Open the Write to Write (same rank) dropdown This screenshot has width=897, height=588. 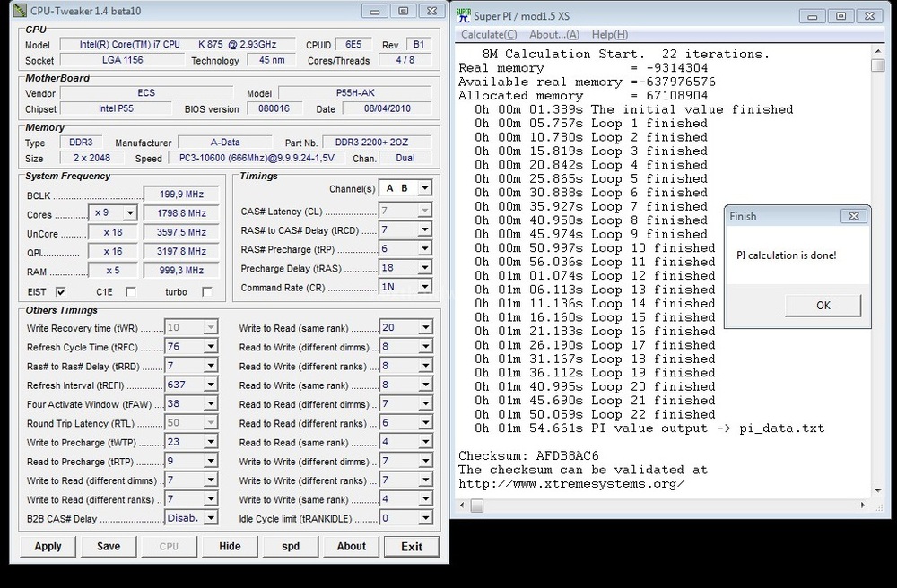[425, 499]
